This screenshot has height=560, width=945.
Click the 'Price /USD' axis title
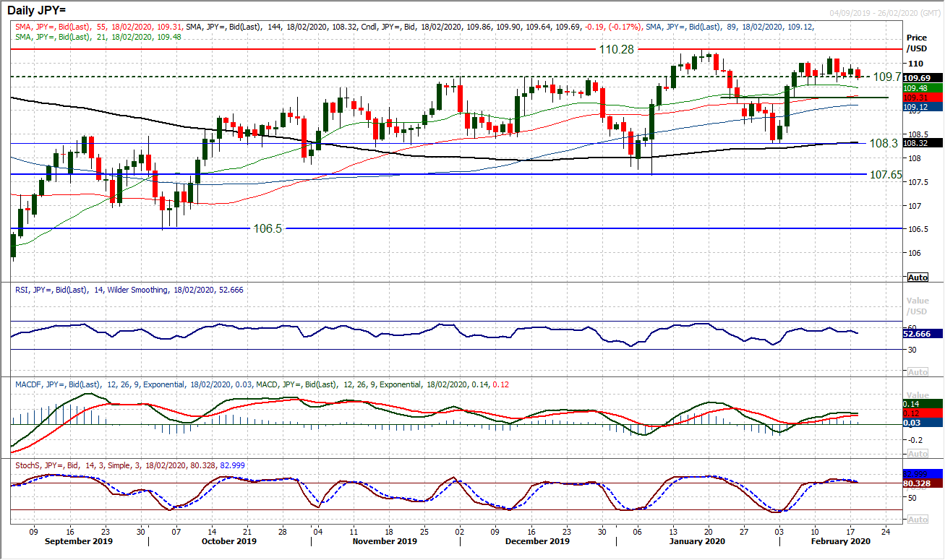(918, 43)
